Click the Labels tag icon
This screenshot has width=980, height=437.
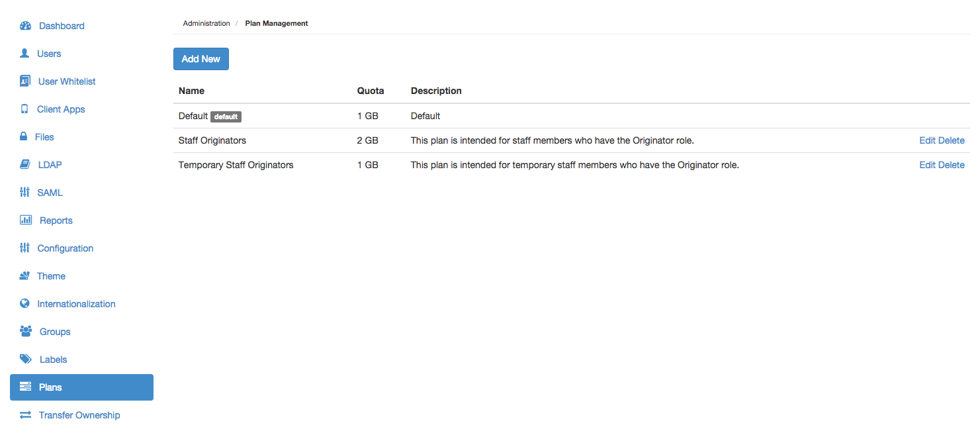pyautogui.click(x=26, y=360)
